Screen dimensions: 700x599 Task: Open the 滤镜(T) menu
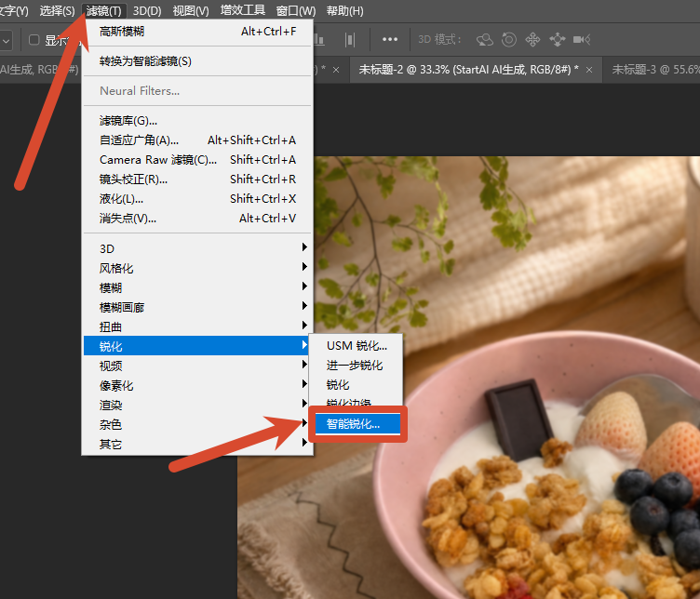[104, 11]
